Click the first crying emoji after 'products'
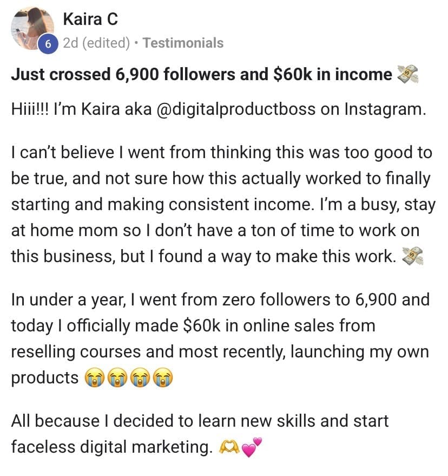This screenshot has height=476, width=448. [x=95, y=377]
